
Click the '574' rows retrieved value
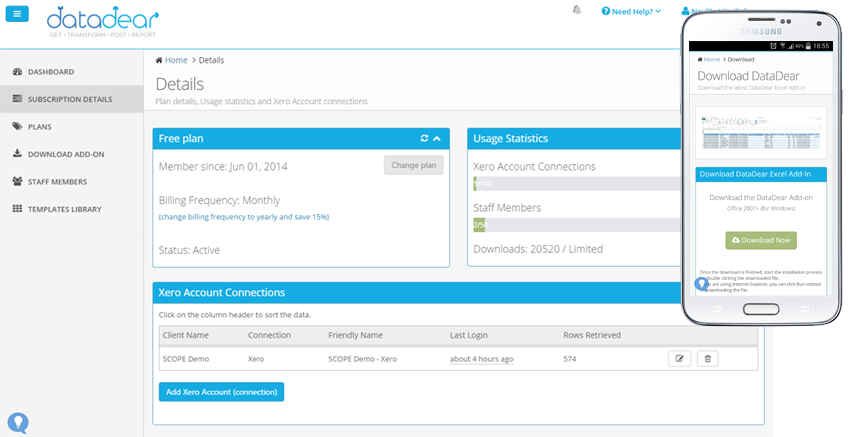(569, 359)
